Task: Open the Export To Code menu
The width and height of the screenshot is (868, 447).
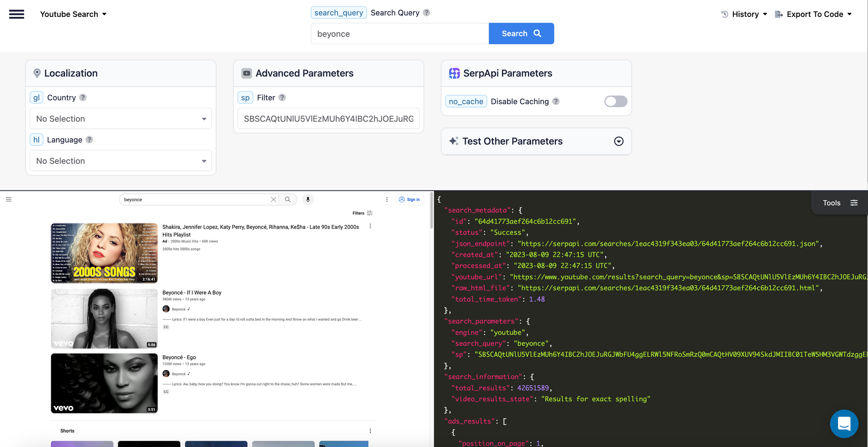Action: pos(813,14)
